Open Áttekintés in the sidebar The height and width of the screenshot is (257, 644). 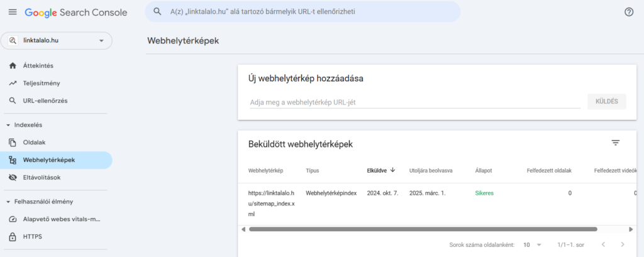(x=38, y=66)
